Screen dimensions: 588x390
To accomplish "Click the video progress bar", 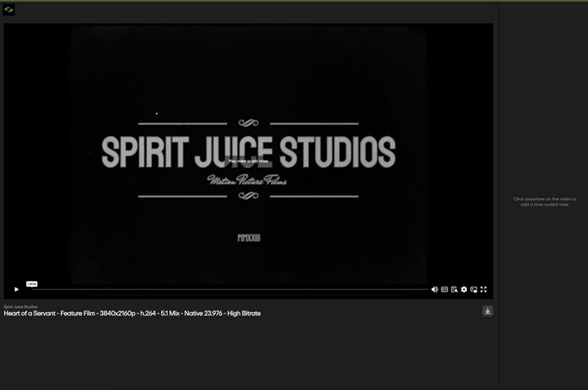I will [229, 289].
